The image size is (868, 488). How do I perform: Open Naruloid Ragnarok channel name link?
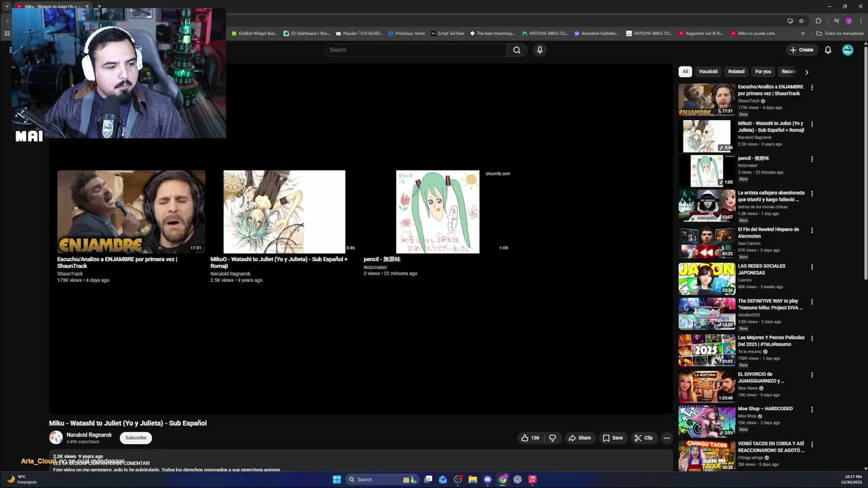point(89,435)
